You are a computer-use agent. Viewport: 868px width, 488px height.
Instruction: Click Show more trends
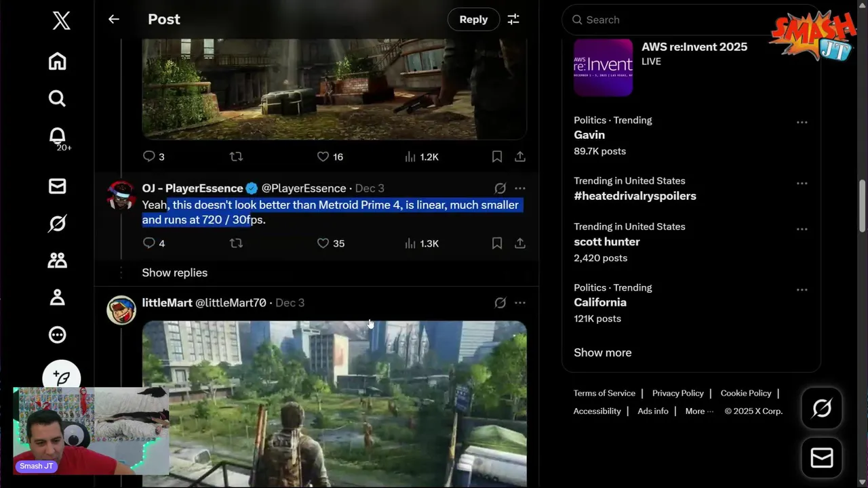(603, 352)
